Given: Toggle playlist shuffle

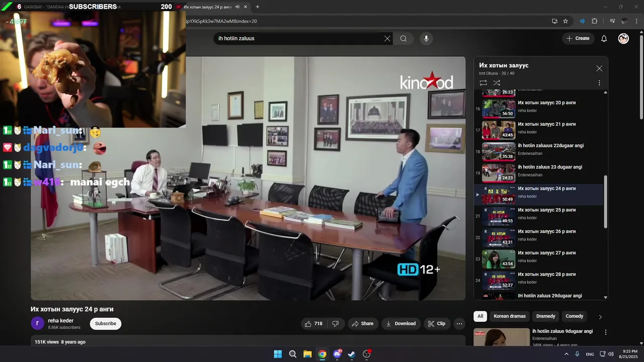Looking at the screenshot, I should (x=497, y=83).
